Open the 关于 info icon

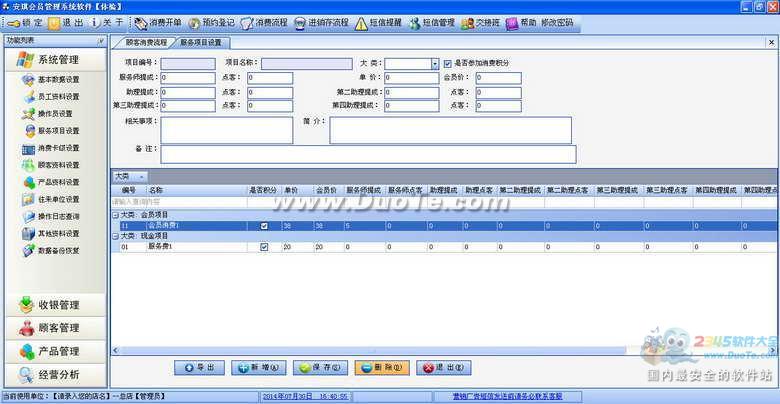coord(95,23)
